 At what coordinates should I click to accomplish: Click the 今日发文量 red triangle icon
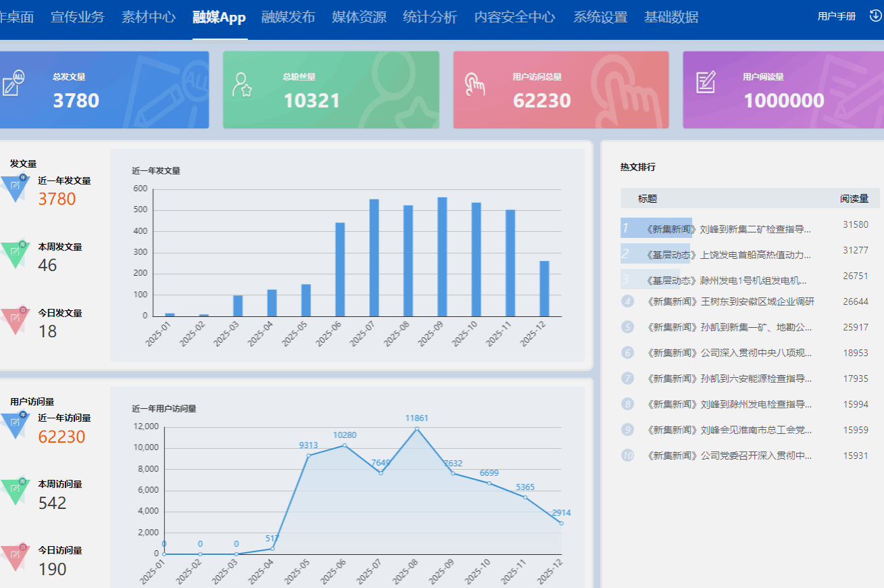[x=15, y=320]
